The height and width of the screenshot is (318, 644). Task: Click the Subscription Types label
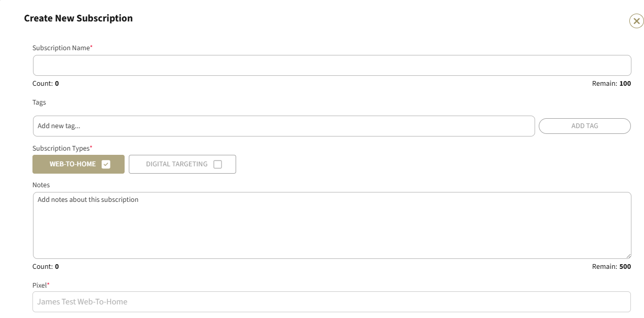pyautogui.click(x=62, y=149)
